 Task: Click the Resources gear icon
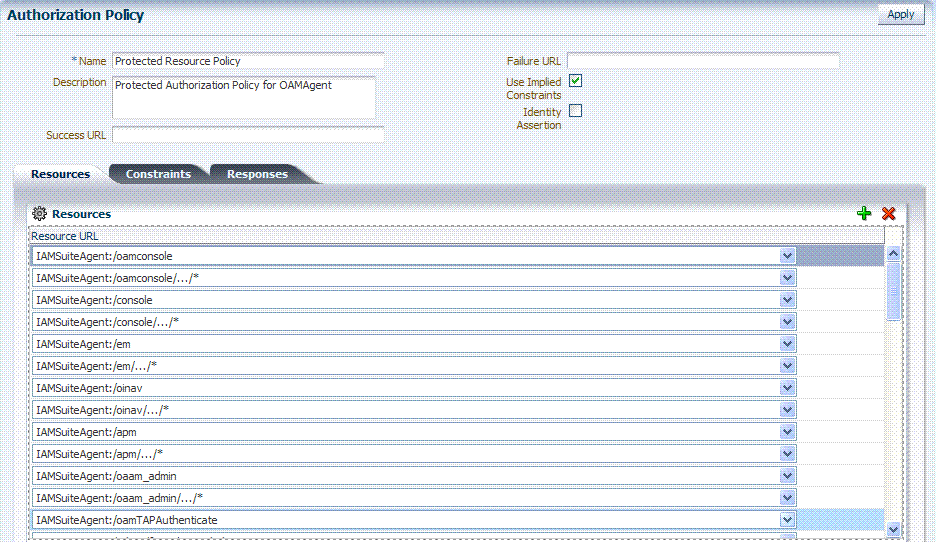tap(39, 214)
